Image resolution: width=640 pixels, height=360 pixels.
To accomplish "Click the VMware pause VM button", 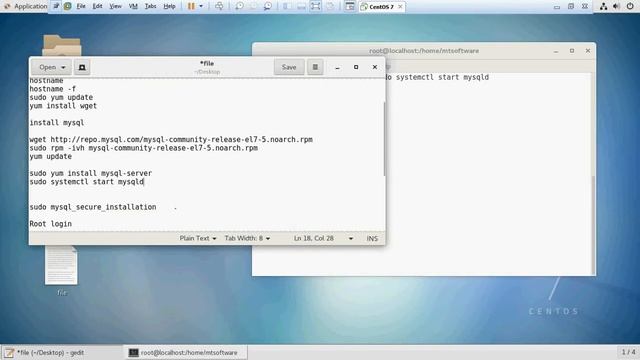I will pyautogui.click(x=191, y=6).
